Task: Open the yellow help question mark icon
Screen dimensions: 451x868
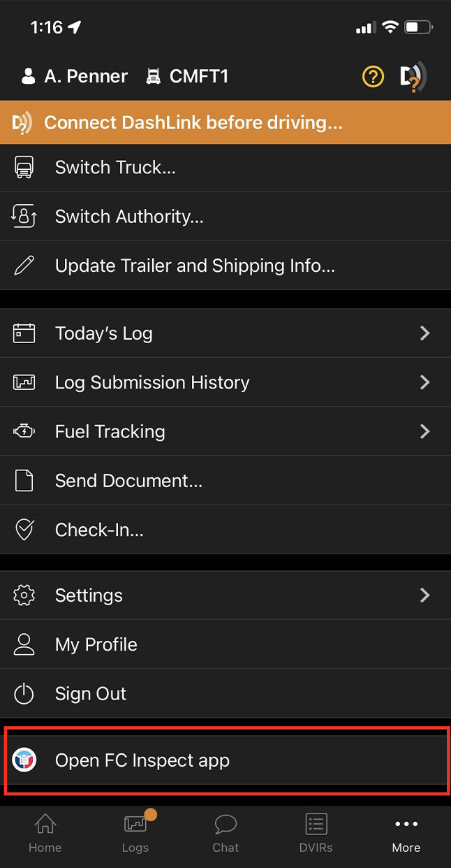Action: (x=373, y=77)
